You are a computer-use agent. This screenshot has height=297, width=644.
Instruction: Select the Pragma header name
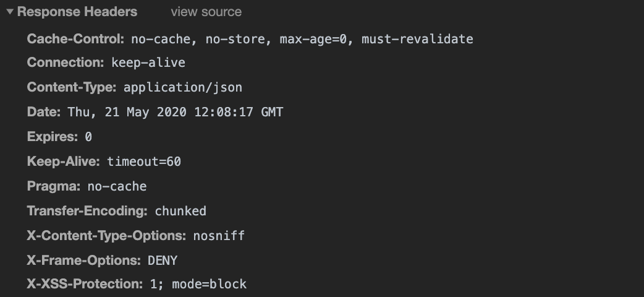tap(54, 186)
